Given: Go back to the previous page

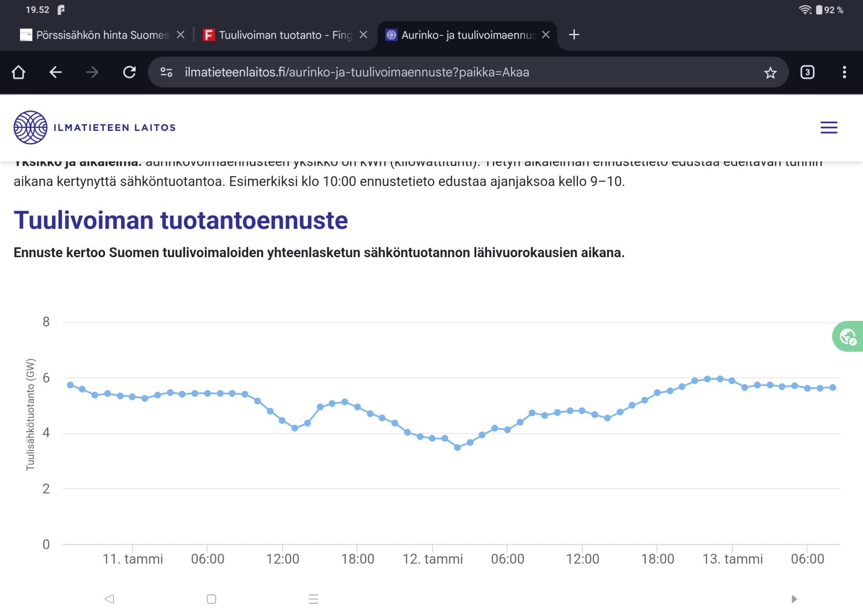Looking at the screenshot, I should [55, 72].
